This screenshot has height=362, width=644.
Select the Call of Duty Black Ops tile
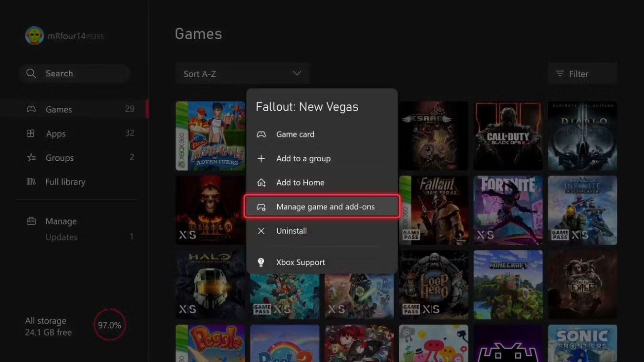click(x=508, y=136)
